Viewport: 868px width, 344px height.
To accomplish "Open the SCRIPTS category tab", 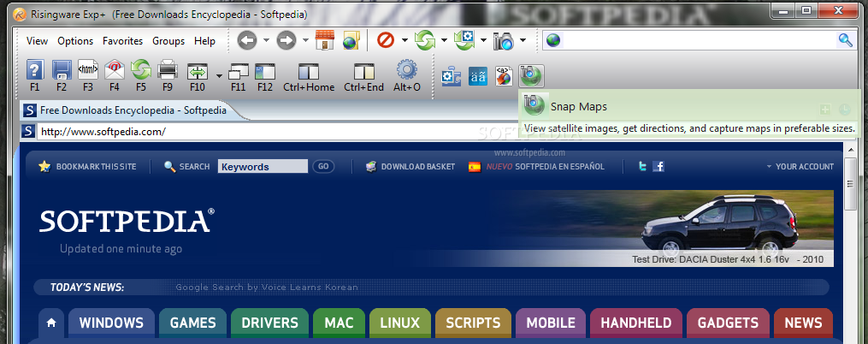I will (x=473, y=323).
